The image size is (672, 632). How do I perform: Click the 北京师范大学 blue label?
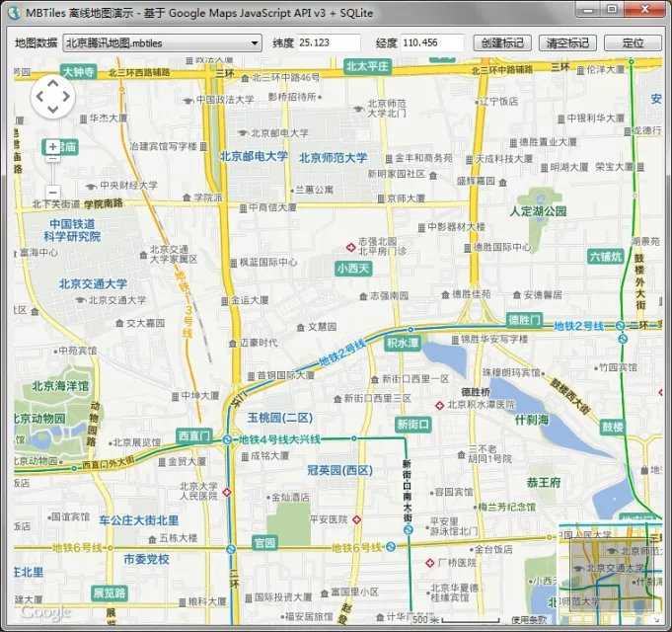[x=334, y=158]
